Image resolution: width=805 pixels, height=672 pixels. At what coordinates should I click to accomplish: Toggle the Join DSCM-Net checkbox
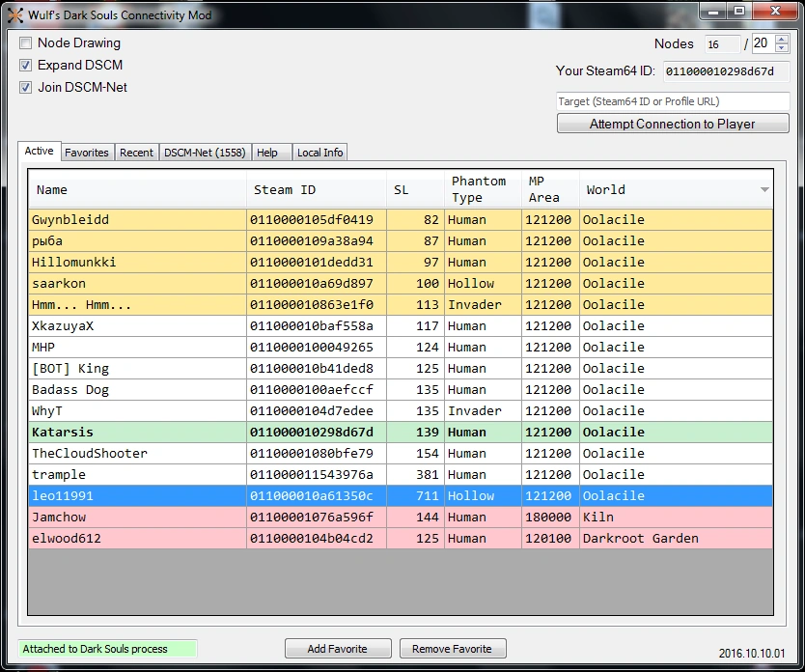click(26, 88)
